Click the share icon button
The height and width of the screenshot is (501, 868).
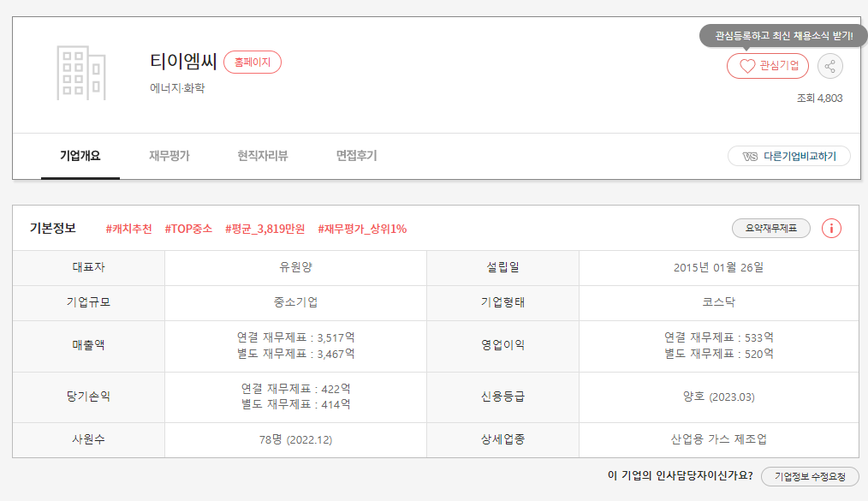click(829, 67)
